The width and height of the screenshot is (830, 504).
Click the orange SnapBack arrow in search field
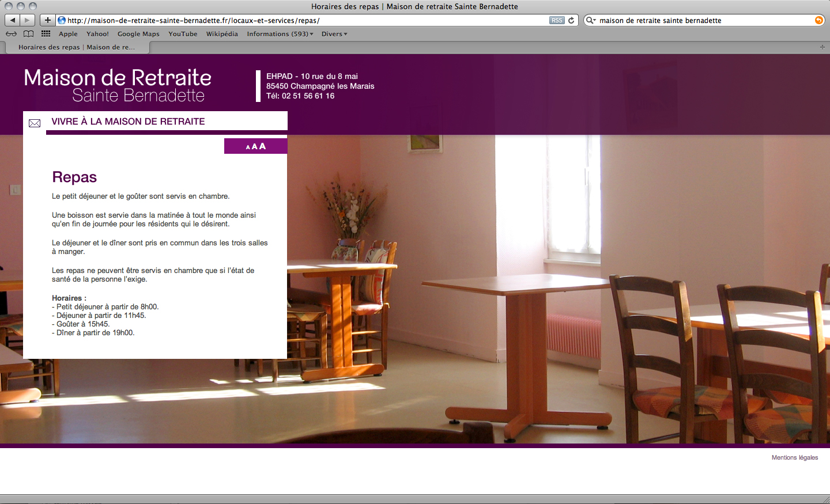point(818,20)
